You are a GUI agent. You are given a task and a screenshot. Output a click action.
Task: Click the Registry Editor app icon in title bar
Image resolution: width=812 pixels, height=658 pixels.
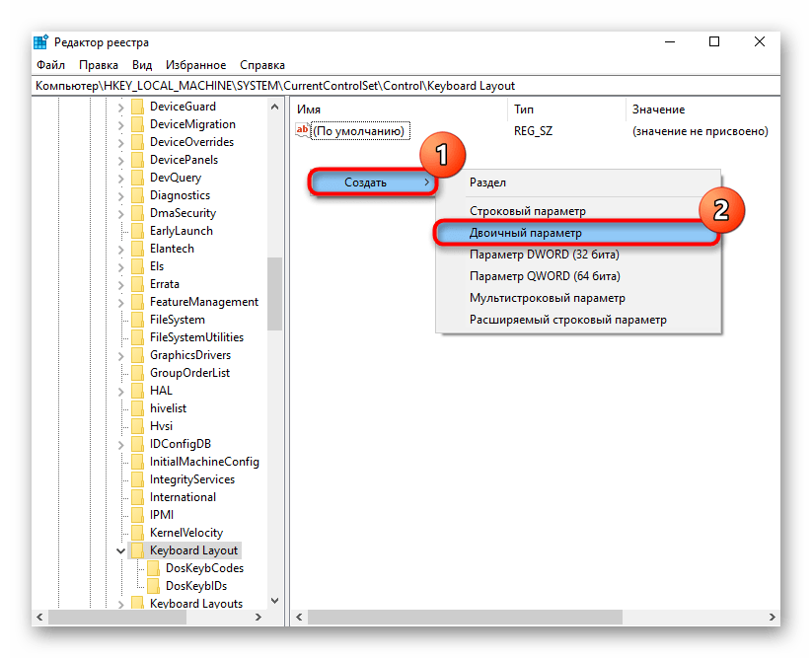(x=41, y=42)
